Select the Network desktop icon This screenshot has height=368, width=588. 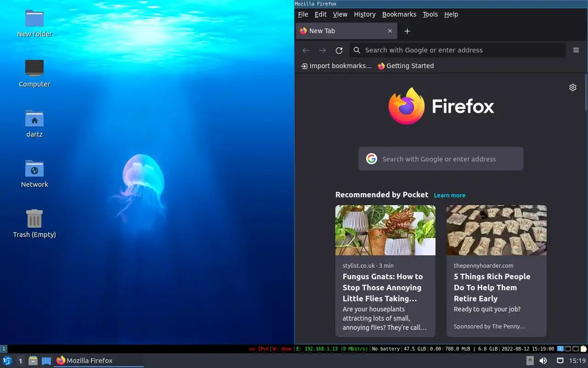[x=34, y=174]
